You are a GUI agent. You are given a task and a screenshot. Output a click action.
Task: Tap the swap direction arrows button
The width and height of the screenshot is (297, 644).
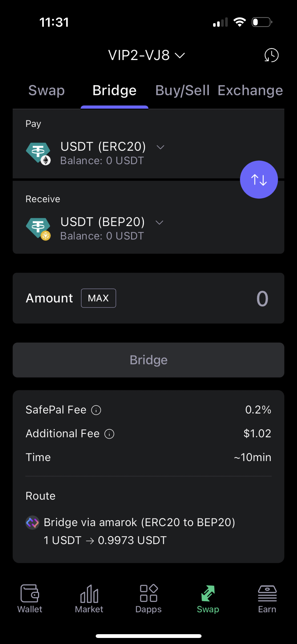pos(259,180)
